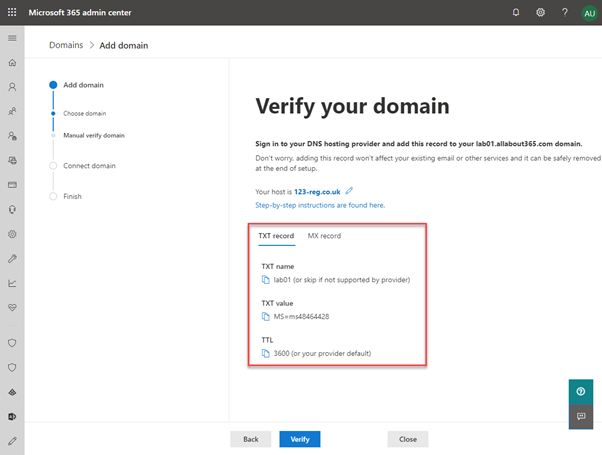The height and width of the screenshot is (455, 602).
Task: Expand the navigation menu hamburger
Action: tap(12, 38)
